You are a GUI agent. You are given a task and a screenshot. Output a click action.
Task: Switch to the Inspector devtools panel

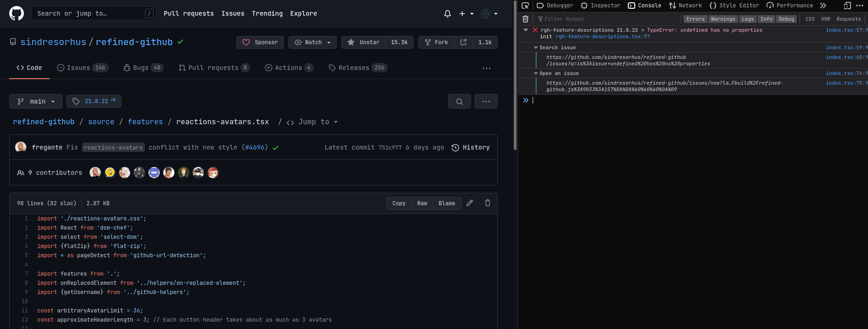pos(600,6)
